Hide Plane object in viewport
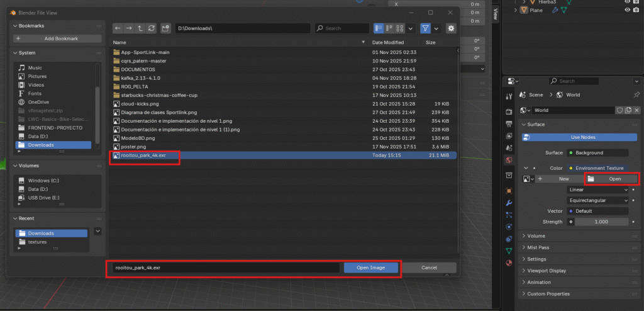This screenshot has height=311, width=644. click(x=627, y=10)
